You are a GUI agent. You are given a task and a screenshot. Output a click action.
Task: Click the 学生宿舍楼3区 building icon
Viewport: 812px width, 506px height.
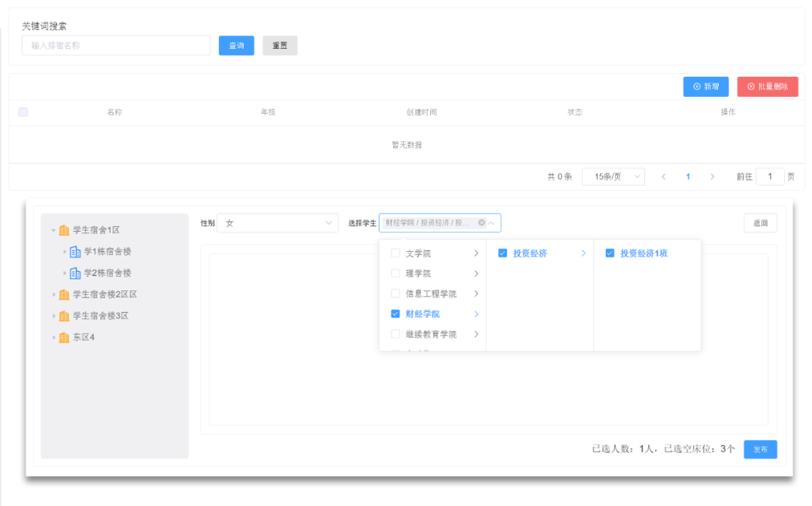point(64,316)
